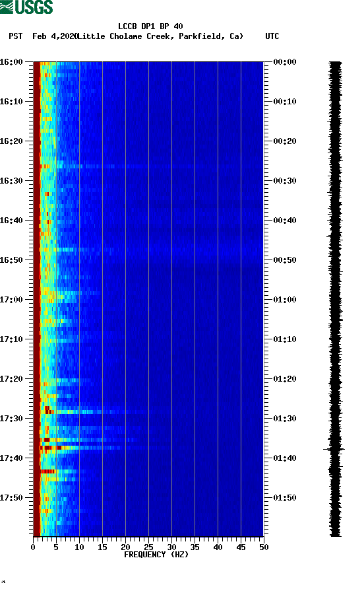Click the USGS logo
This screenshot has width=364, height=589.
[x=26, y=7]
